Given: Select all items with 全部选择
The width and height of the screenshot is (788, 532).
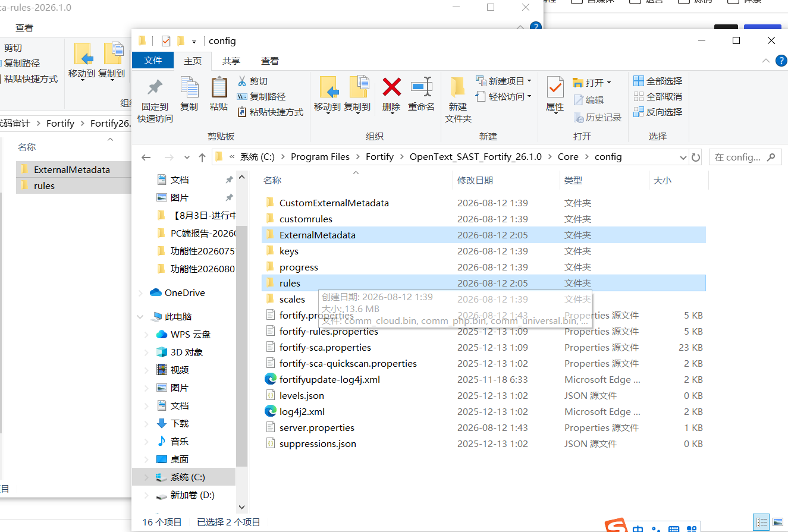Looking at the screenshot, I should (x=658, y=81).
